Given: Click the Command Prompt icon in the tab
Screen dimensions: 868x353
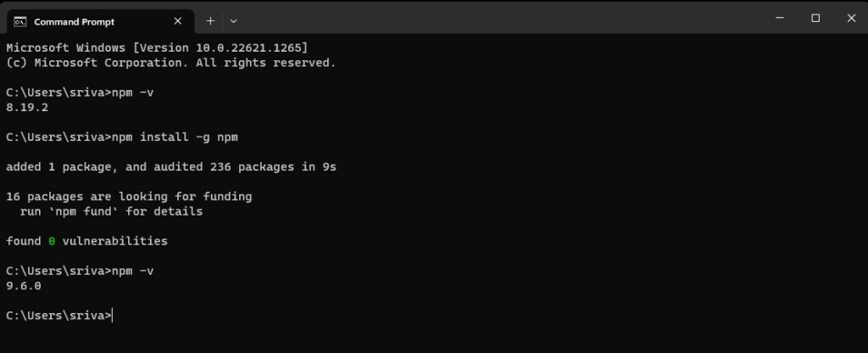Looking at the screenshot, I should [20, 21].
